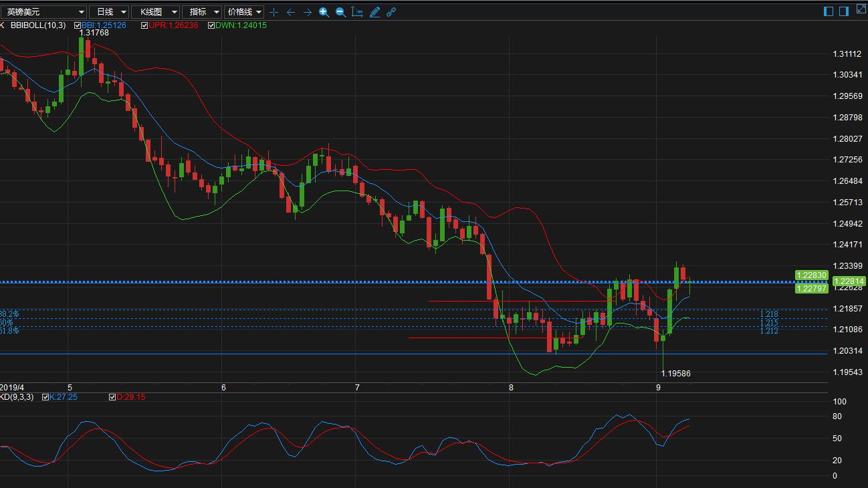Click month 5 on the time axis
Viewport: 868px width, 488px height.
pos(70,388)
